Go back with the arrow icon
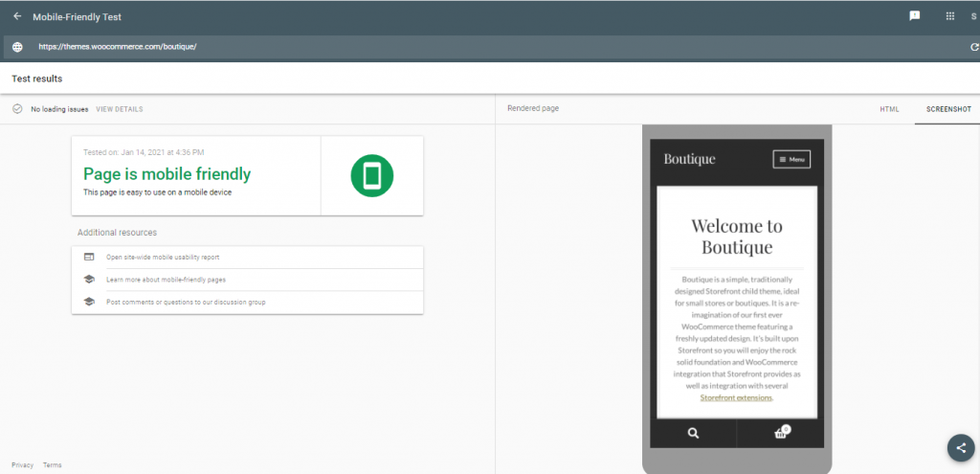The image size is (980, 474). pyautogui.click(x=17, y=16)
